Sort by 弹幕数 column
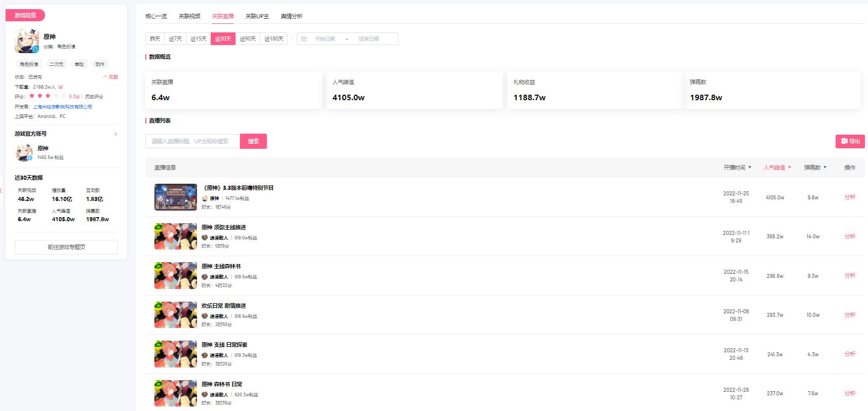 pos(815,168)
